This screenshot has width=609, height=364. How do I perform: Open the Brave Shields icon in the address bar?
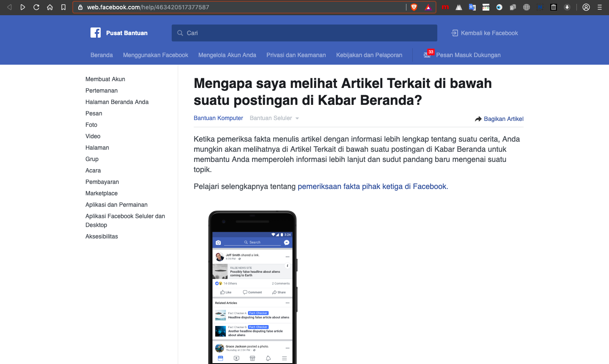(x=414, y=7)
